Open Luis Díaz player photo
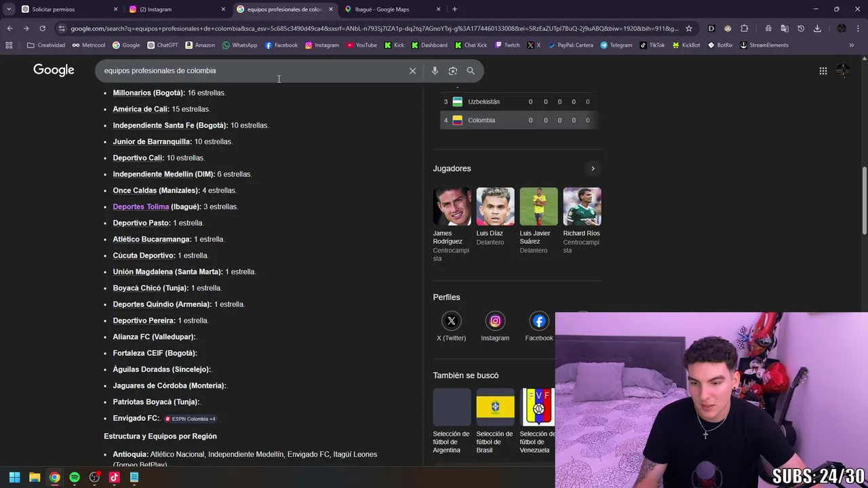Viewport: 868px width, 488px height. click(496, 207)
